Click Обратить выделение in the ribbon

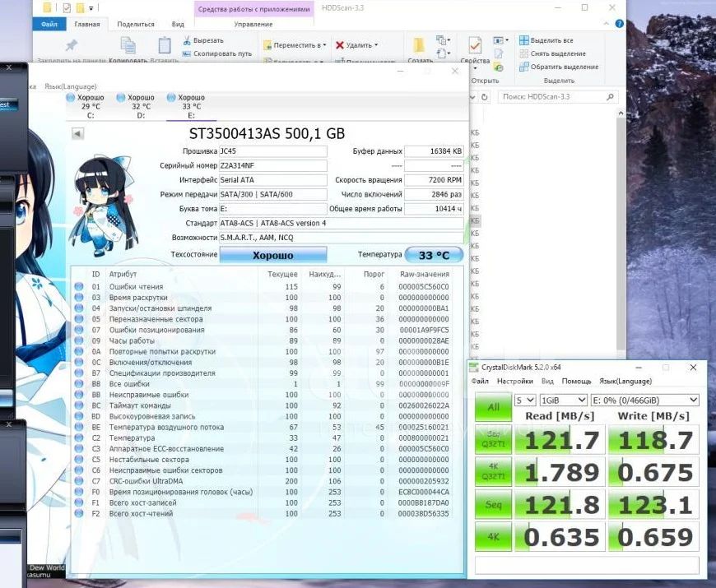click(x=559, y=67)
